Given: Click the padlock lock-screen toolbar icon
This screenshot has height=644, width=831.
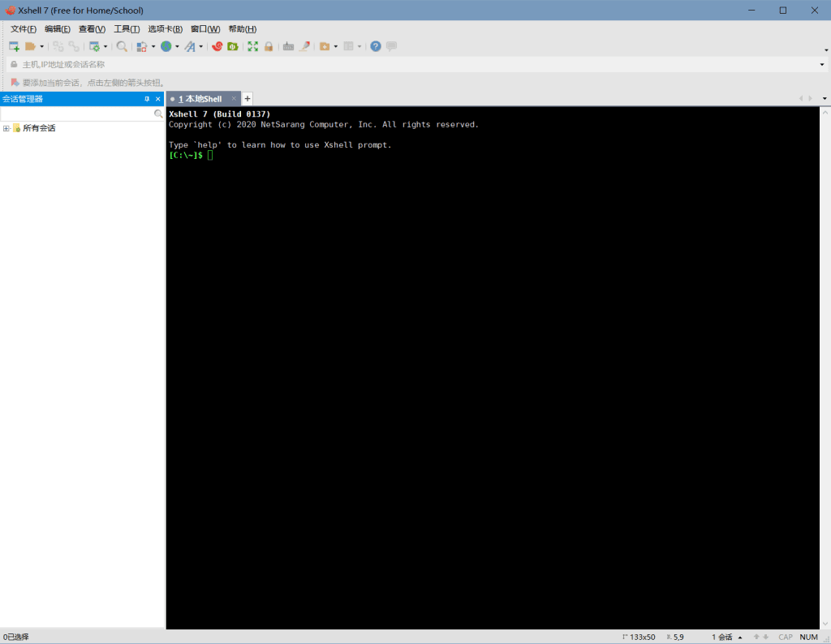Looking at the screenshot, I should [269, 46].
